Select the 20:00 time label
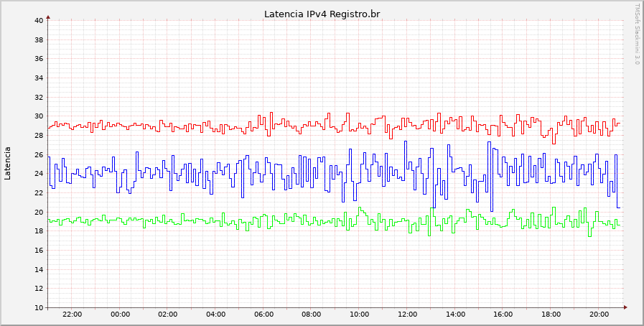 click(x=599, y=315)
